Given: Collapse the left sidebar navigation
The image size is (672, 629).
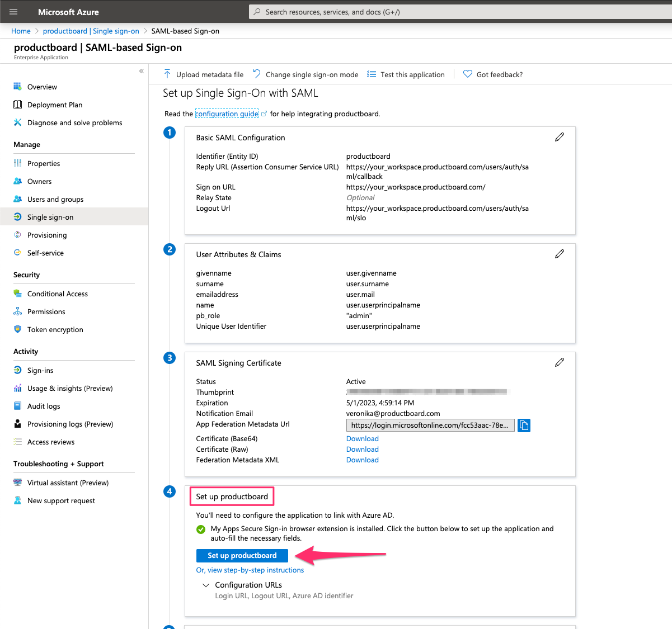Looking at the screenshot, I should tap(142, 71).
